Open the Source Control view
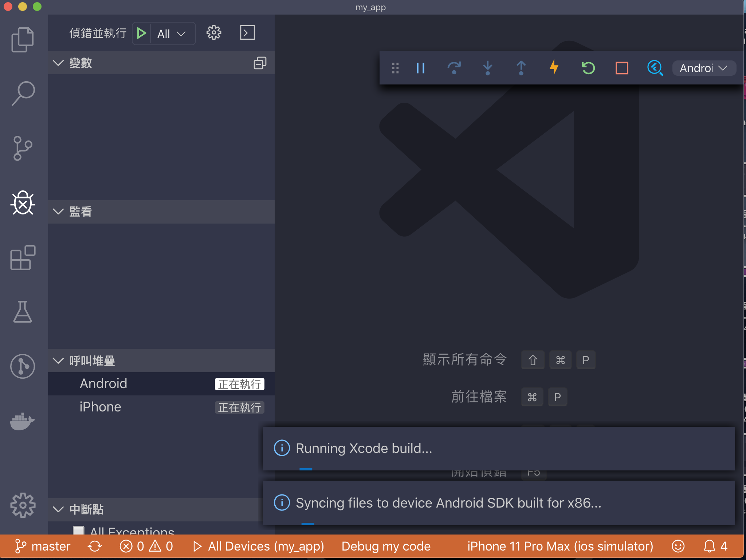Screen dimensions: 746x560 tap(23, 148)
